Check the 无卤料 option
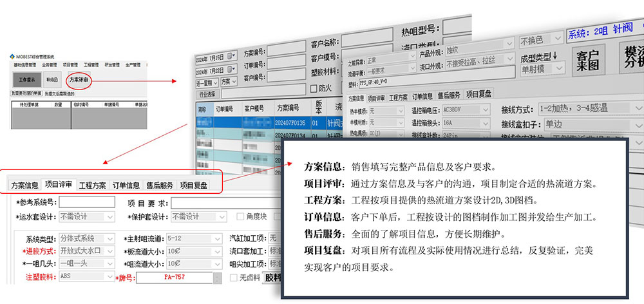Screen dimensions: 644x304 [x=234, y=278]
